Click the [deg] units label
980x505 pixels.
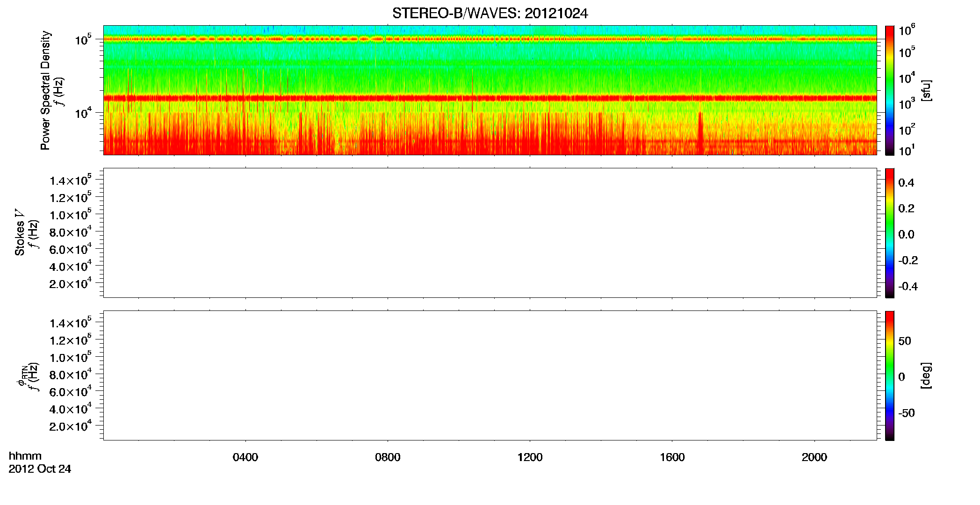[926, 375]
